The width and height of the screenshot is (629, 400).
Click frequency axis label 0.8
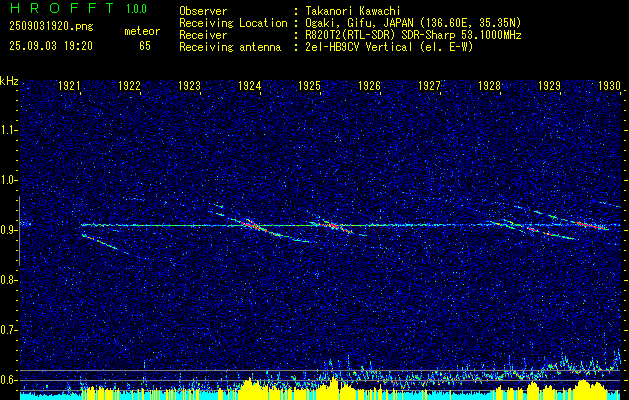9,280
